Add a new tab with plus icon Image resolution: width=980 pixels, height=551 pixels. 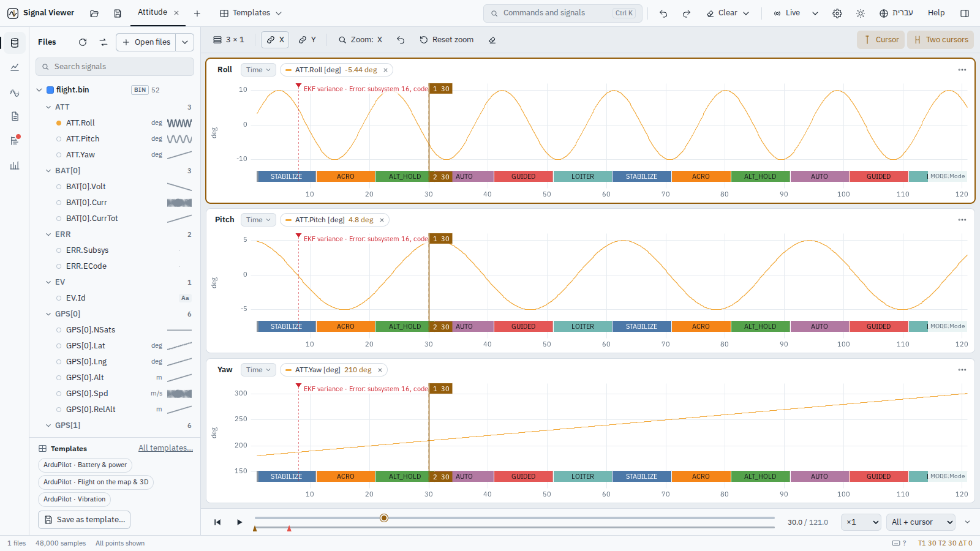coord(197,13)
